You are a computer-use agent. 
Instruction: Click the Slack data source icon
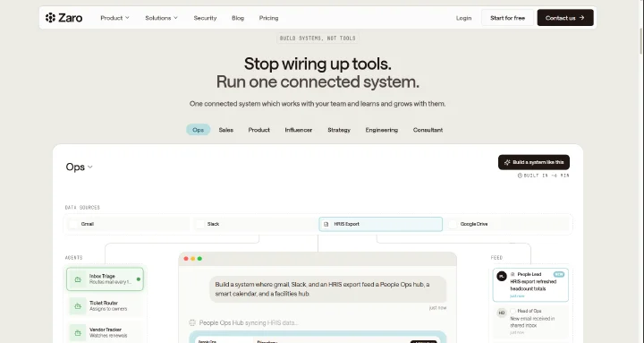[x=200, y=224]
